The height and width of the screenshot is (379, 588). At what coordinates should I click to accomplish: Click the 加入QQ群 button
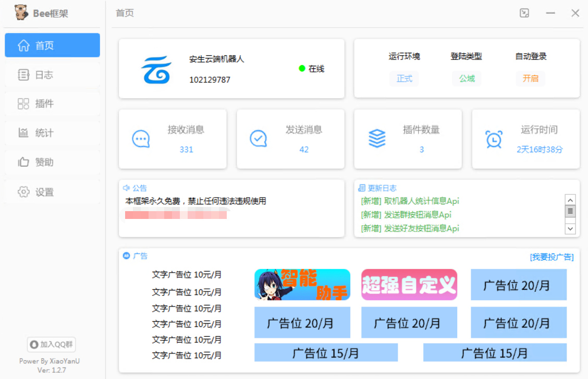coord(52,345)
